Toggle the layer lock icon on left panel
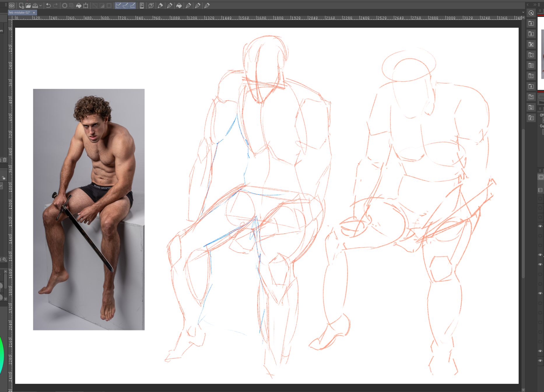The width and height of the screenshot is (544, 392). pos(3,178)
